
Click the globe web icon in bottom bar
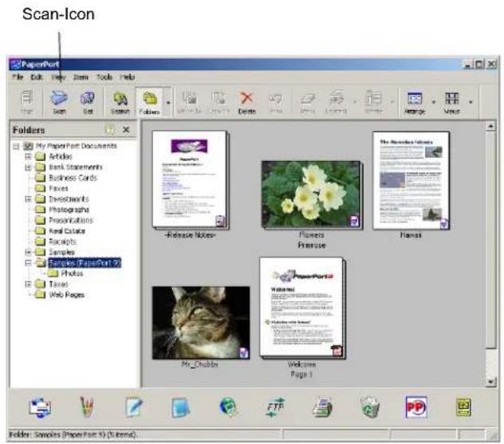228,407
